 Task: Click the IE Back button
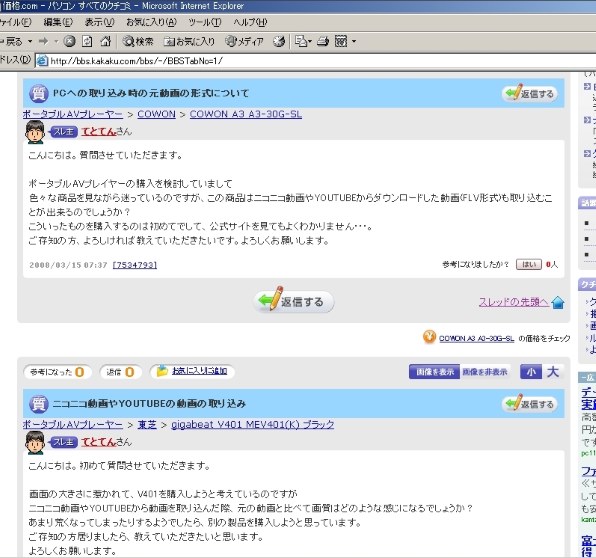(x=11, y=41)
